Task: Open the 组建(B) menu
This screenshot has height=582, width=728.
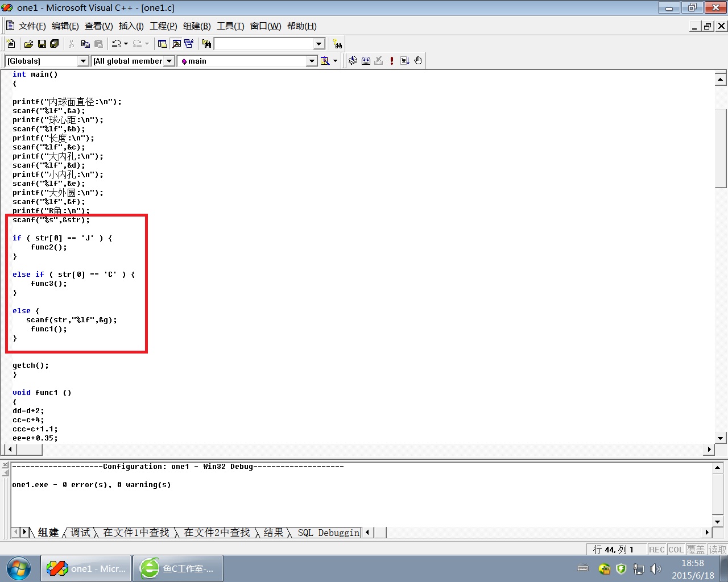Action: point(197,26)
